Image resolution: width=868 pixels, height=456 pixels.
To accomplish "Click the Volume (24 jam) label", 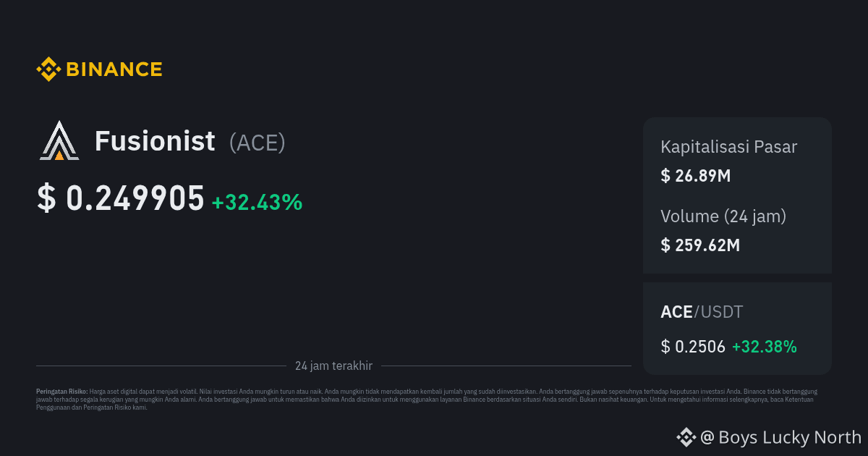I will point(723,216).
